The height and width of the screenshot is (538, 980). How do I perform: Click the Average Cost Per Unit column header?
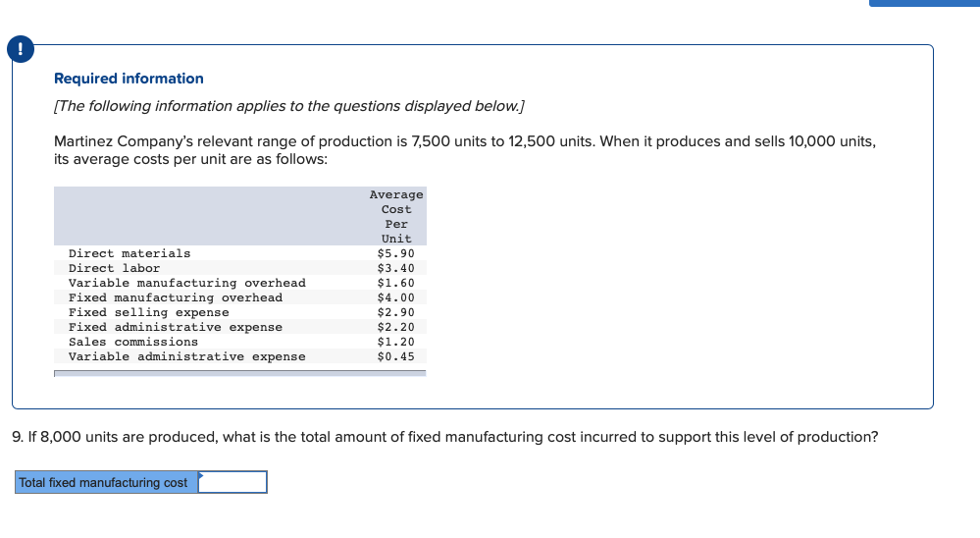[x=396, y=217]
